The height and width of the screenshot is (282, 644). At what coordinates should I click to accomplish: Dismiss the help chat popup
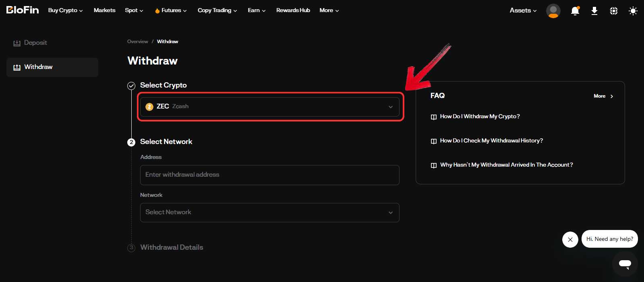click(570, 240)
